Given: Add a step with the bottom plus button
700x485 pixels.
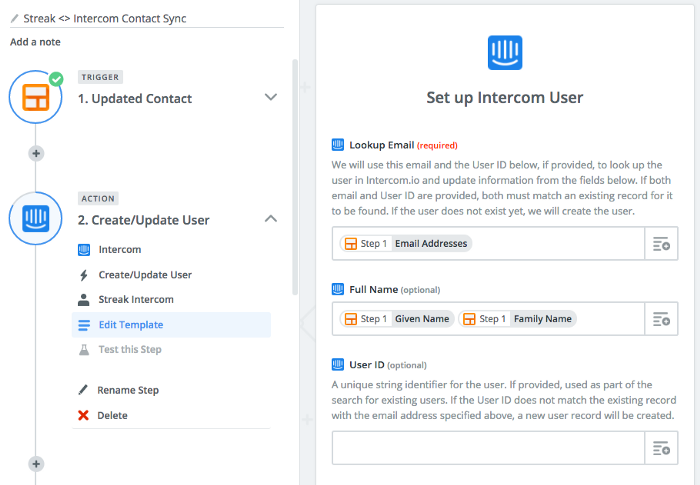Looking at the screenshot, I should click(x=36, y=464).
